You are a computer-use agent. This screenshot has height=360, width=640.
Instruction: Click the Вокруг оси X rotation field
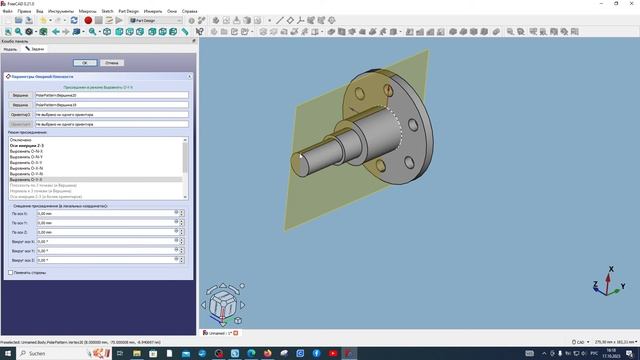[x=107, y=241]
